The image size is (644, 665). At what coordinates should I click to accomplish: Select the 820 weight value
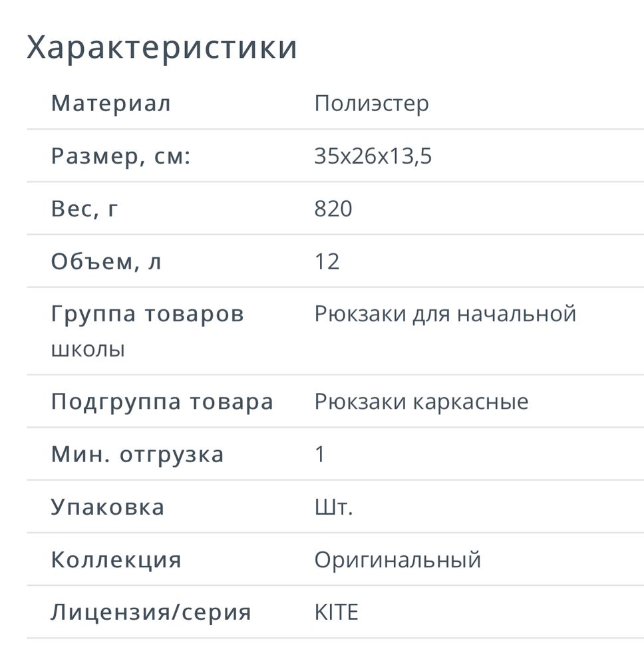pos(333,209)
